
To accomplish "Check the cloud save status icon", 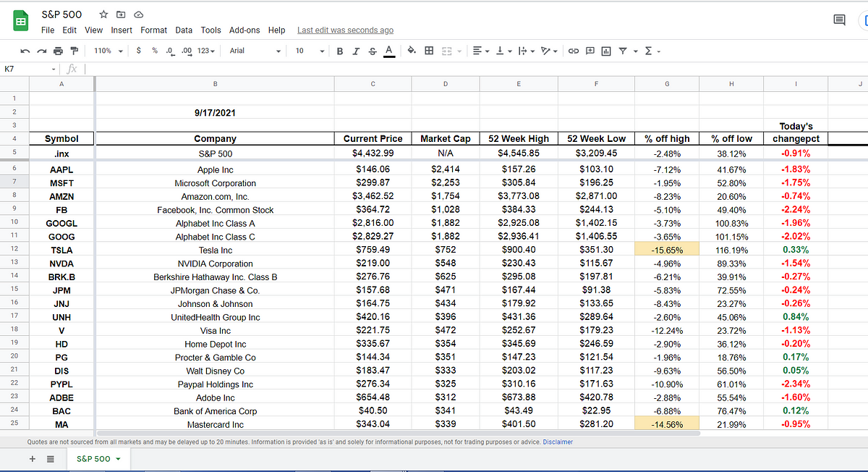I will [x=138, y=14].
